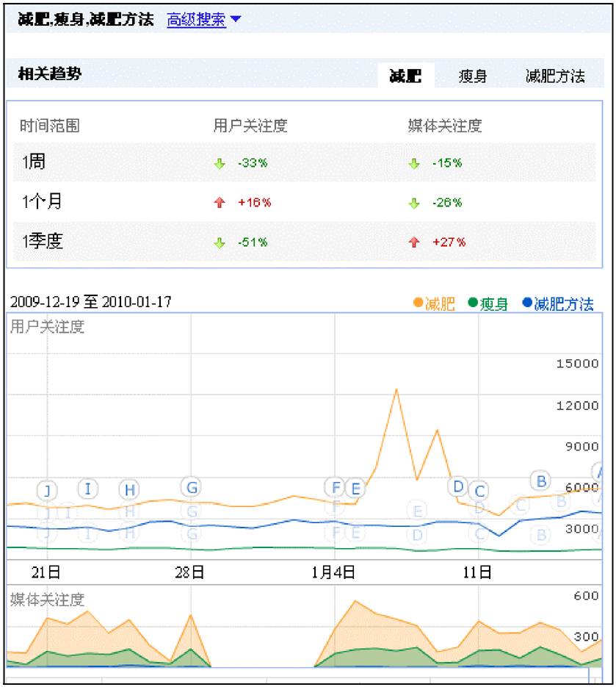
Task: Open the orange 减肥 legend link
Action: point(440,303)
